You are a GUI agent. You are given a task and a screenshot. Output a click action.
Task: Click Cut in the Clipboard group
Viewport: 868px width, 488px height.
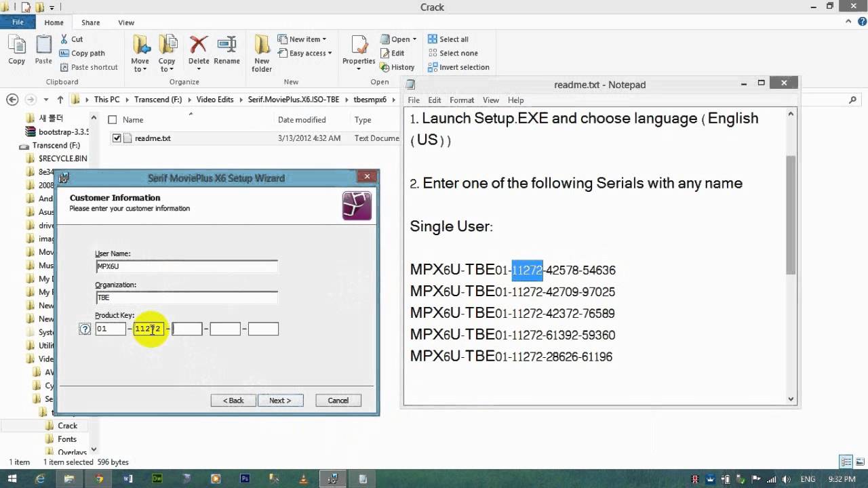point(71,39)
